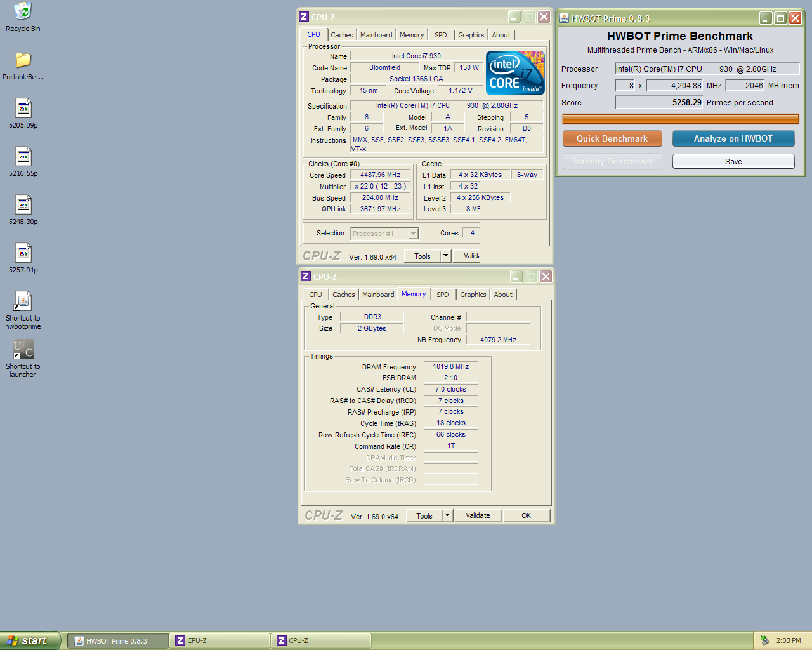Click the Multiplier value x 22.0
Screen dimensions: 812x650
click(x=381, y=186)
